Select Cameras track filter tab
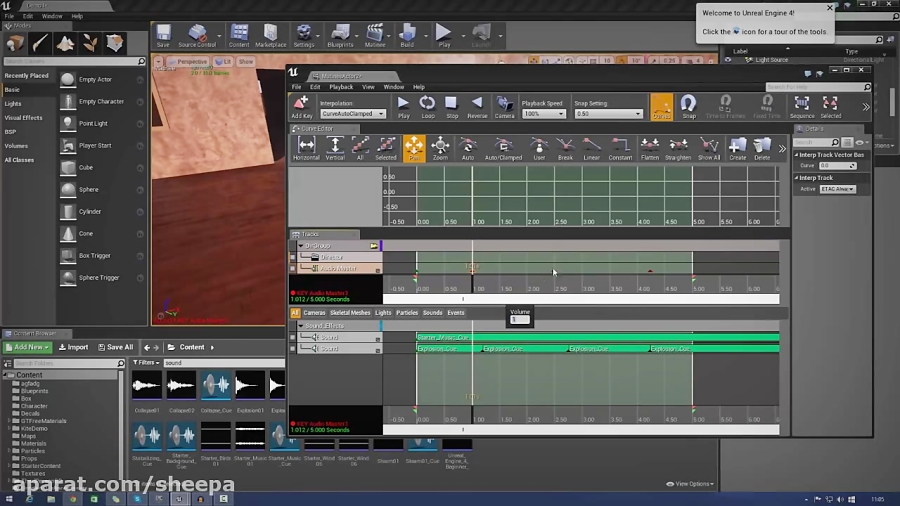 coord(314,313)
